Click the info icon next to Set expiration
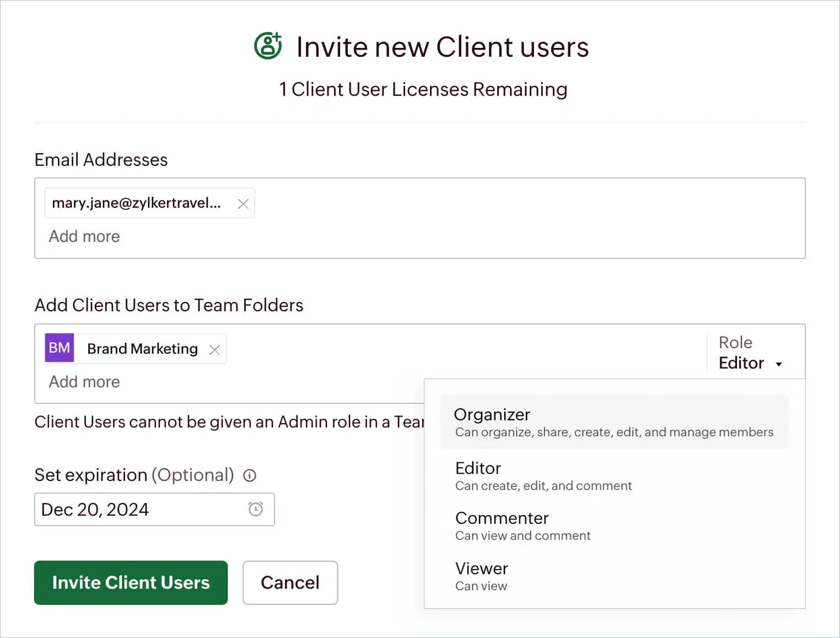This screenshot has width=840, height=638. point(250,475)
